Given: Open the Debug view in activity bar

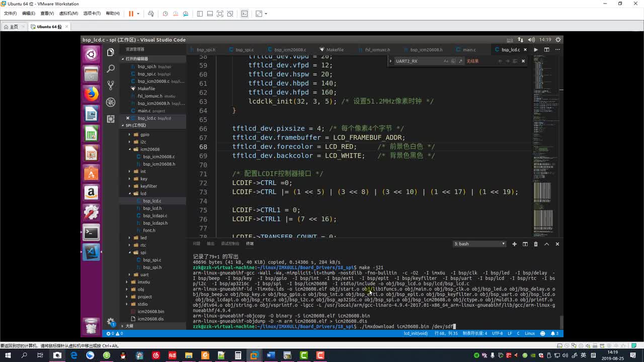Looking at the screenshot, I should (x=111, y=102).
